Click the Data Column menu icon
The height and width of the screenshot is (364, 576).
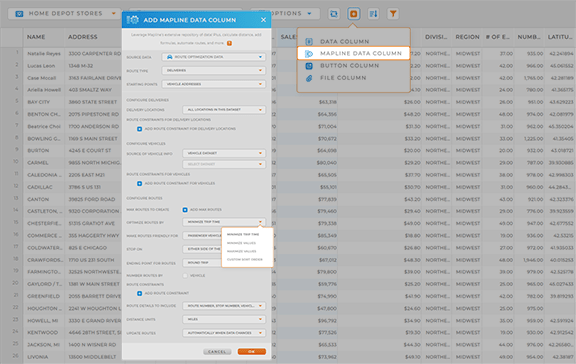309,42
